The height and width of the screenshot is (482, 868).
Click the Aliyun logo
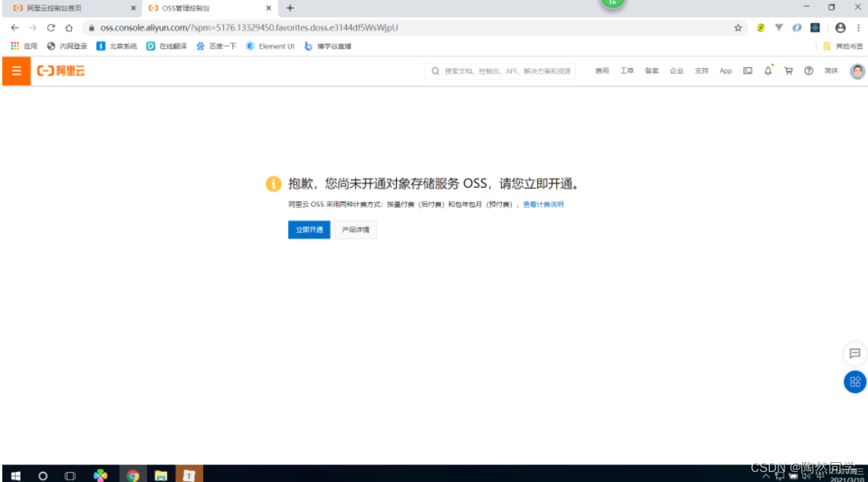click(61, 71)
